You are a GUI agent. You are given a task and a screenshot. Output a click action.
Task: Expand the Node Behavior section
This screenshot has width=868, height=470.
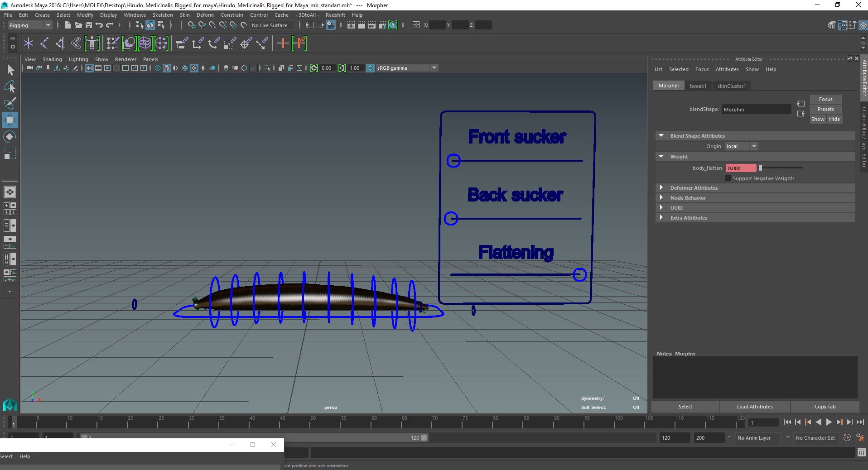tap(661, 198)
